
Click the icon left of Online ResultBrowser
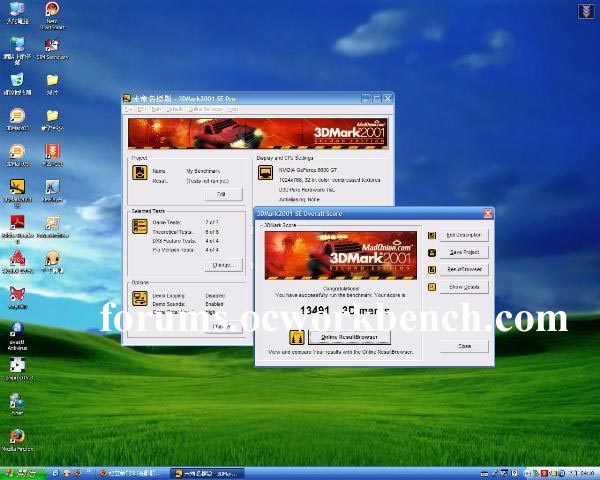(x=297, y=337)
